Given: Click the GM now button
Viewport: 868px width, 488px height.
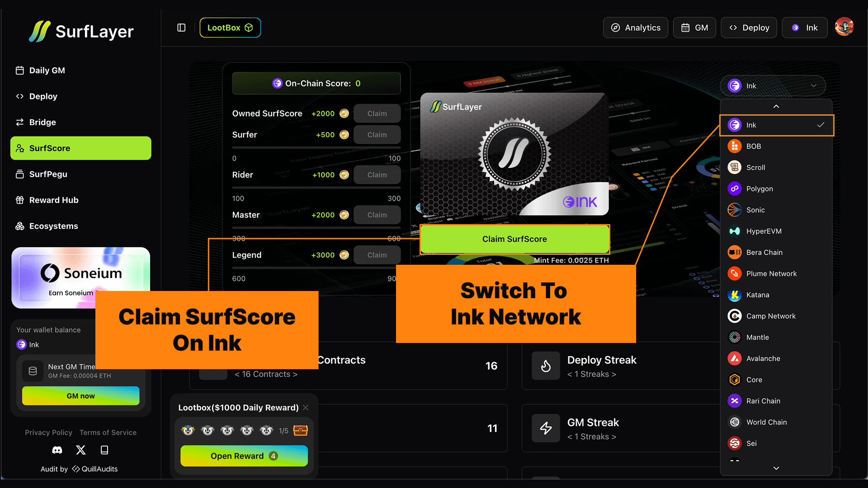Looking at the screenshot, I should point(81,396).
